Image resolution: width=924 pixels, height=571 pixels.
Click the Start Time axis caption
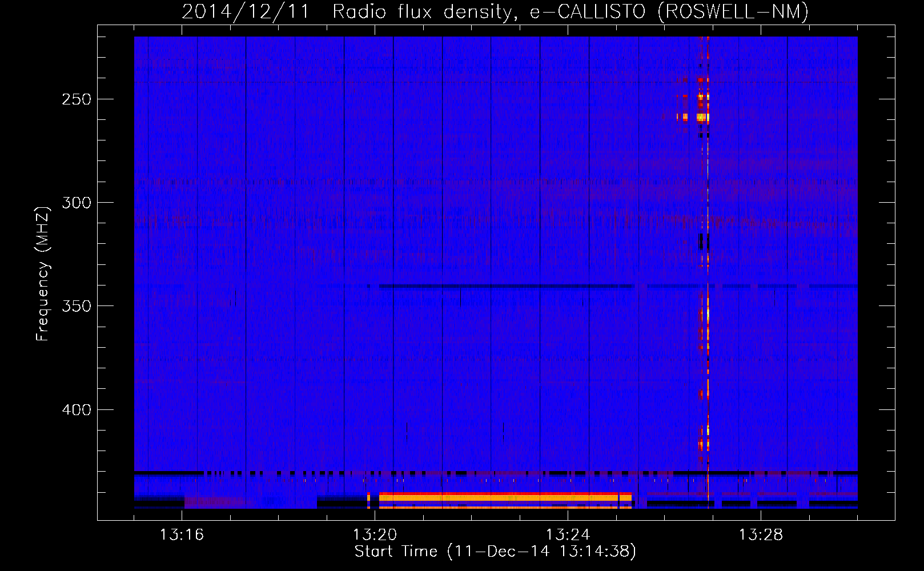click(x=495, y=552)
